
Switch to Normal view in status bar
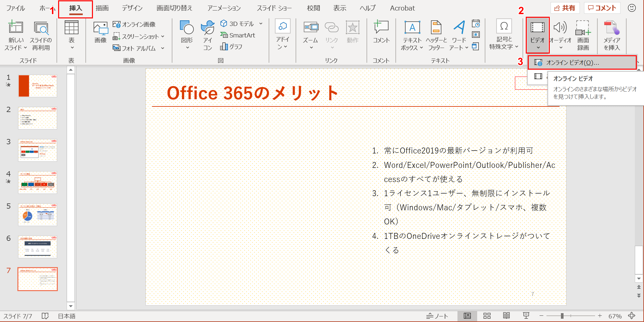[x=467, y=316]
